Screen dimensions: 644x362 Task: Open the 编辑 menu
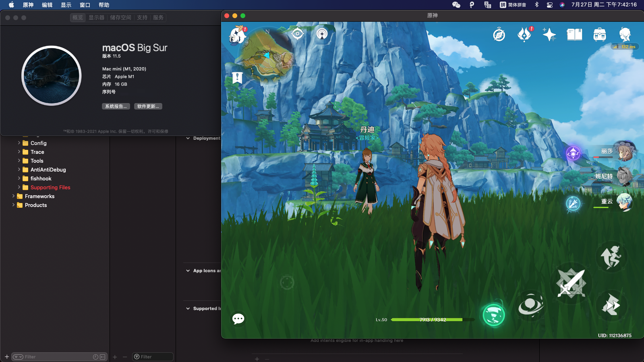click(x=47, y=5)
